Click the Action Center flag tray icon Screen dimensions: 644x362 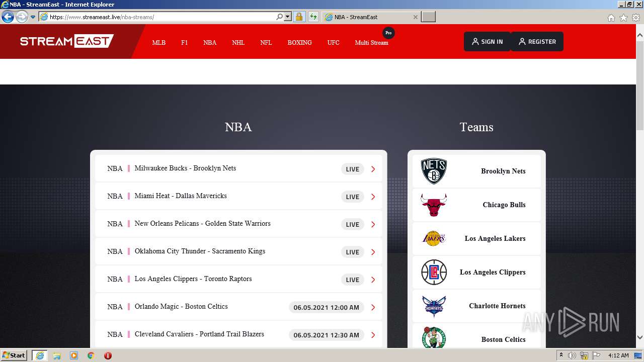[596, 355]
